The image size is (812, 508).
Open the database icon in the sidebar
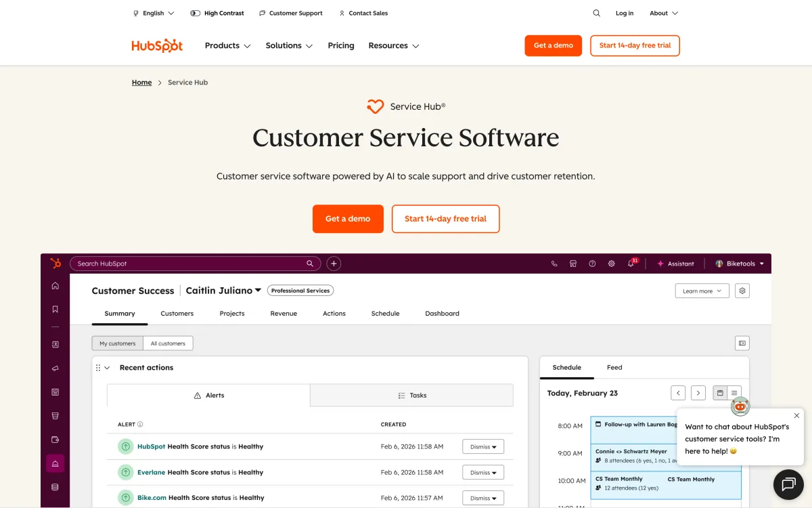point(55,487)
